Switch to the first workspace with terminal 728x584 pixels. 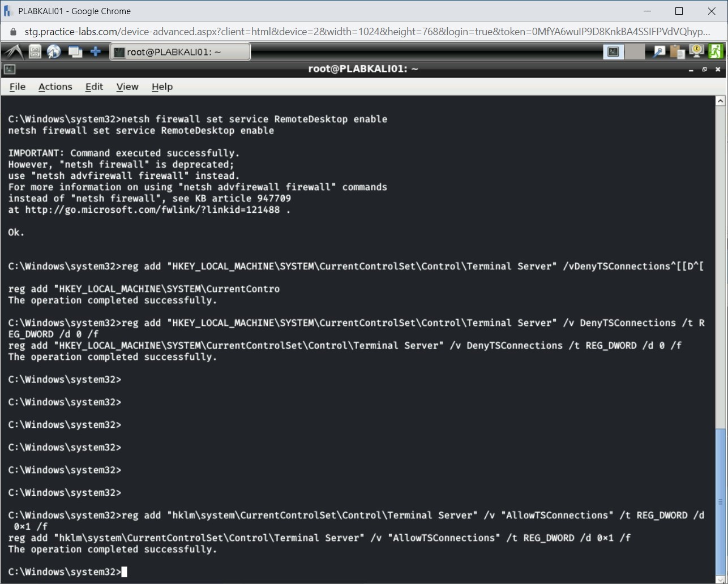(613, 52)
